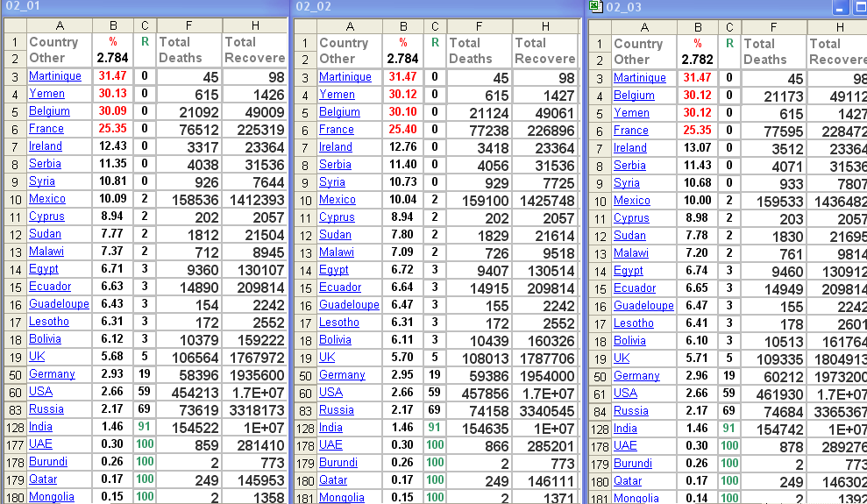Select column F header in window 02_03
867x504 pixels.
coord(773,28)
